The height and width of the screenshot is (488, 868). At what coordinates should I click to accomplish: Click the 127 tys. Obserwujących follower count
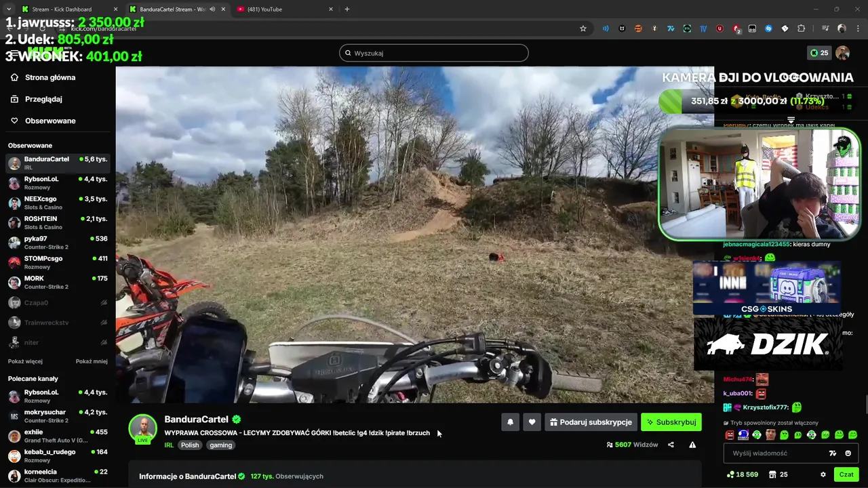pyautogui.click(x=287, y=476)
